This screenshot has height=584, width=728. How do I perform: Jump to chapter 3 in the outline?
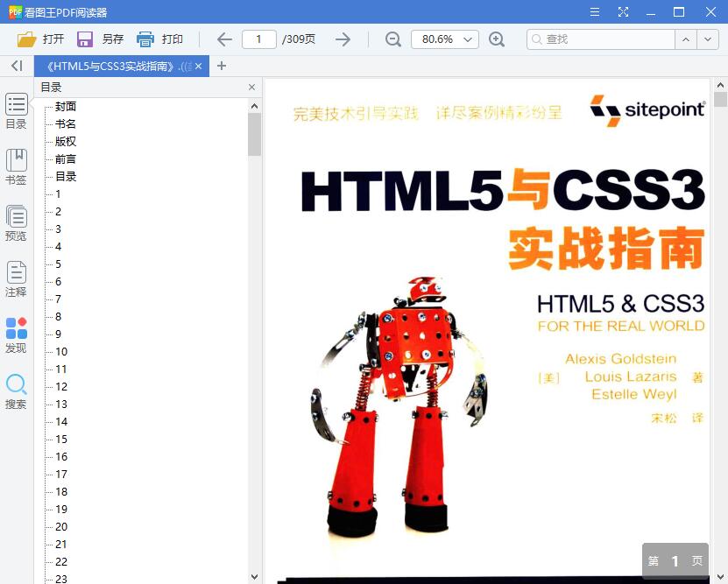(x=58, y=229)
